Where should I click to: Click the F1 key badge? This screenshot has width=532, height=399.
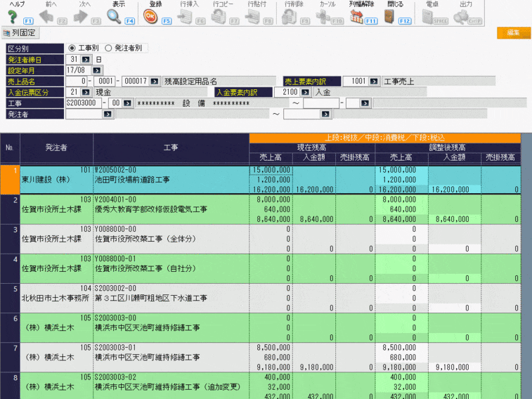tap(28, 21)
